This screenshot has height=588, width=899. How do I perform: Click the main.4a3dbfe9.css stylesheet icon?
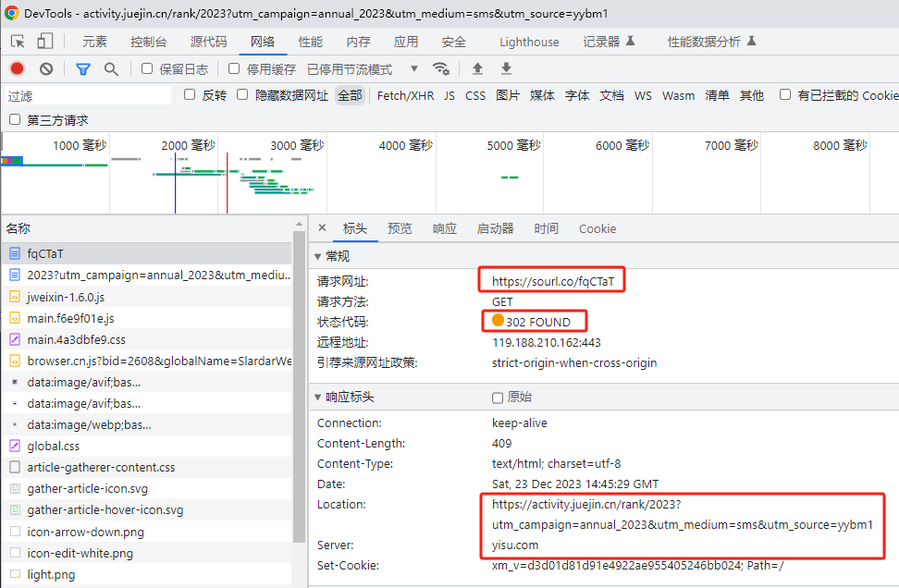15,339
